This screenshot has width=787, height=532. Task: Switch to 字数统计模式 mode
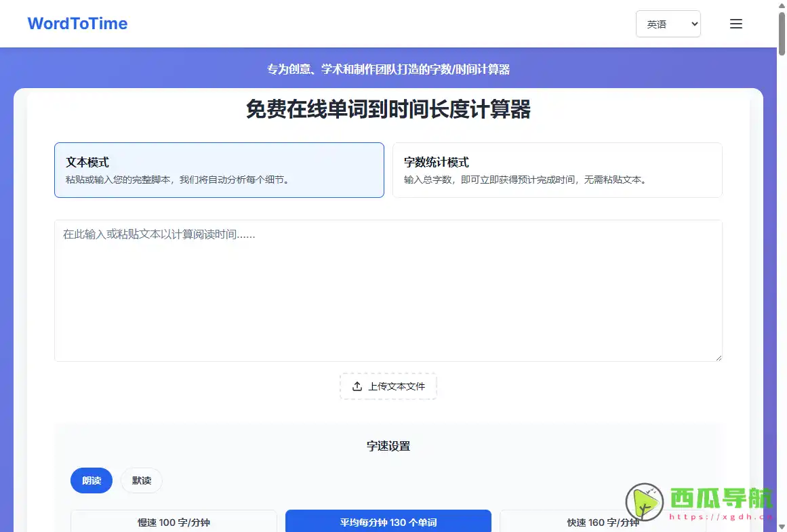coord(557,169)
